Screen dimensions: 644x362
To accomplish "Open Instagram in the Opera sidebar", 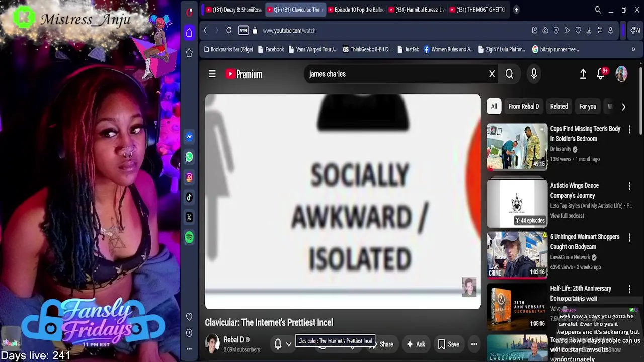I will click(189, 177).
